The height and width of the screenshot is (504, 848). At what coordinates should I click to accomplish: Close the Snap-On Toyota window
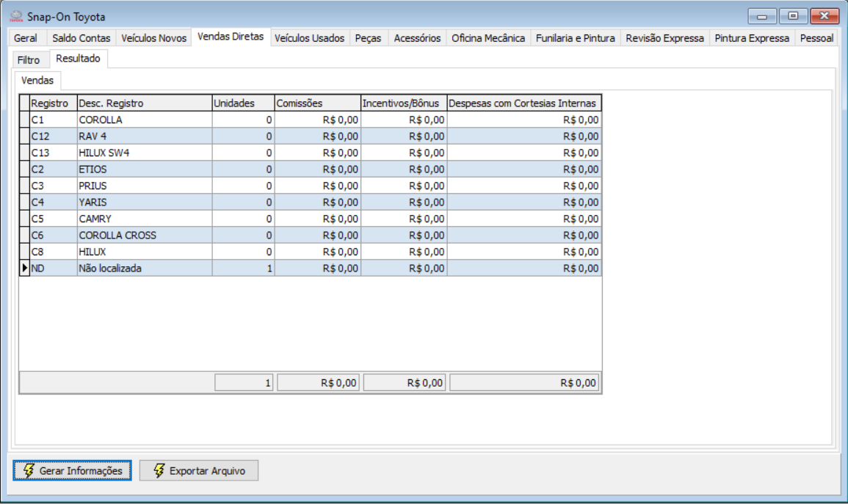pos(825,16)
